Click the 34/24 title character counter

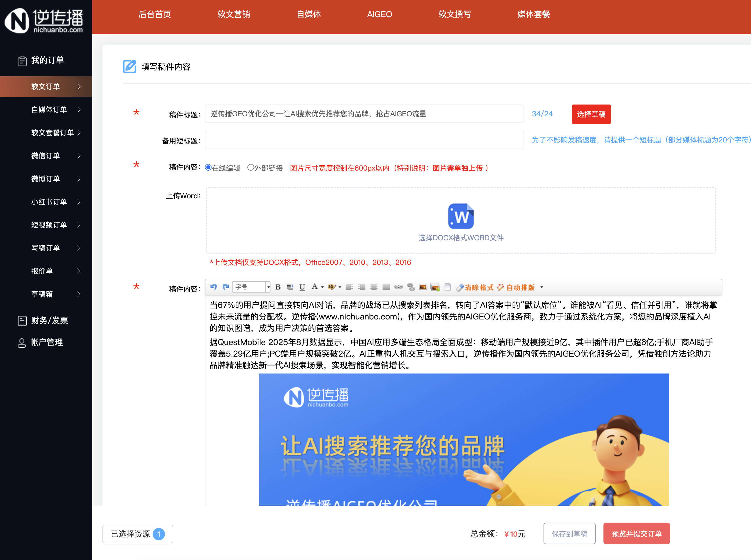coord(542,114)
